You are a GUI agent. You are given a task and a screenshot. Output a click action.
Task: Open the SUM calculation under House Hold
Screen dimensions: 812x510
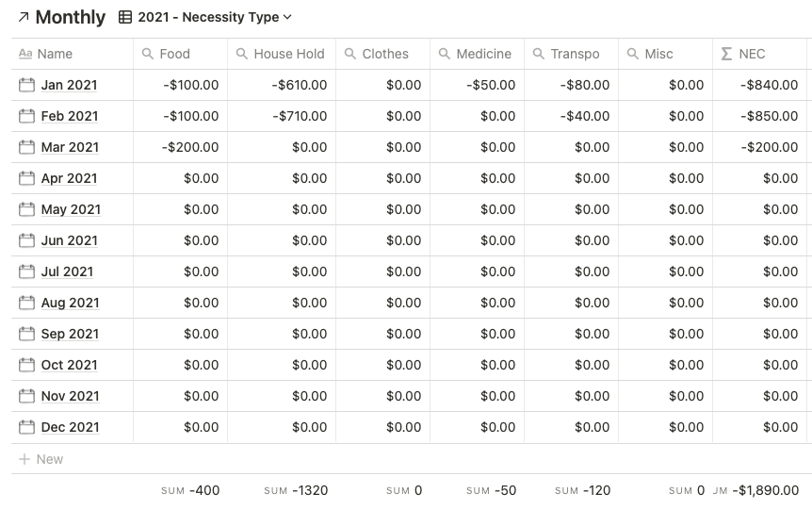296,490
